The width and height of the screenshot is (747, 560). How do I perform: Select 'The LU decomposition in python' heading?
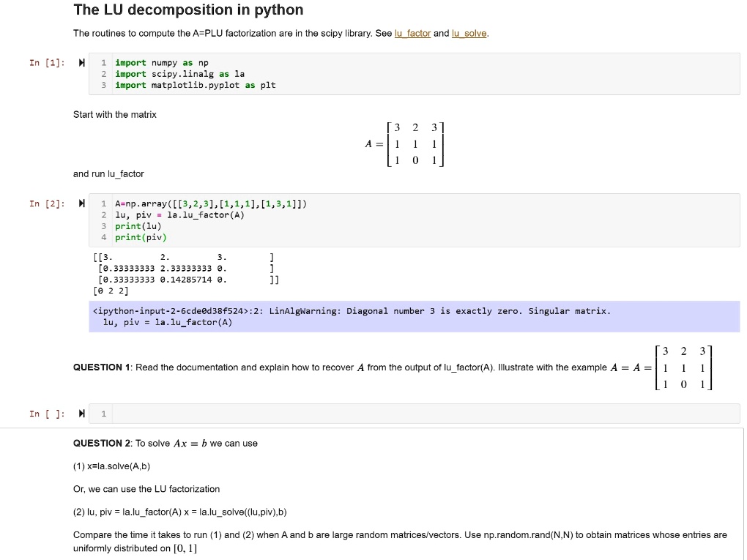click(x=188, y=10)
